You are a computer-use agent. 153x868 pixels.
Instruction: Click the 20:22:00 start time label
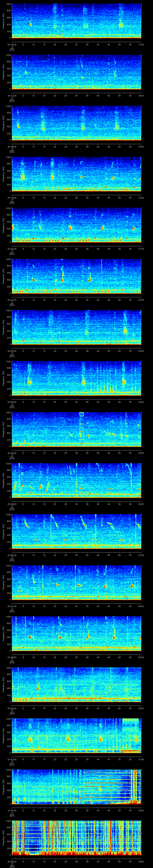pyautogui.click(x=12, y=351)
